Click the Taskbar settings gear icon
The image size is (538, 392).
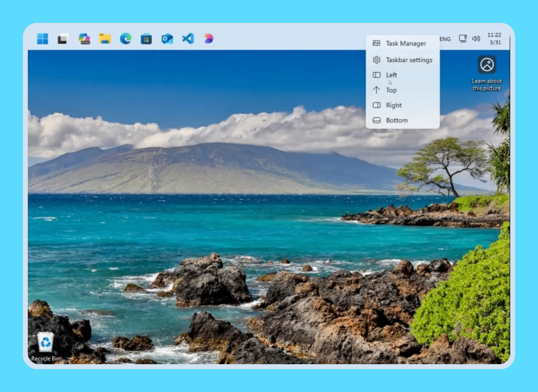point(377,60)
